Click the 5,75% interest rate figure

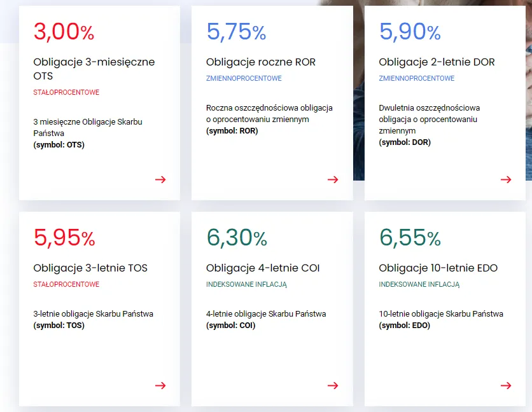(x=236, y=32)
